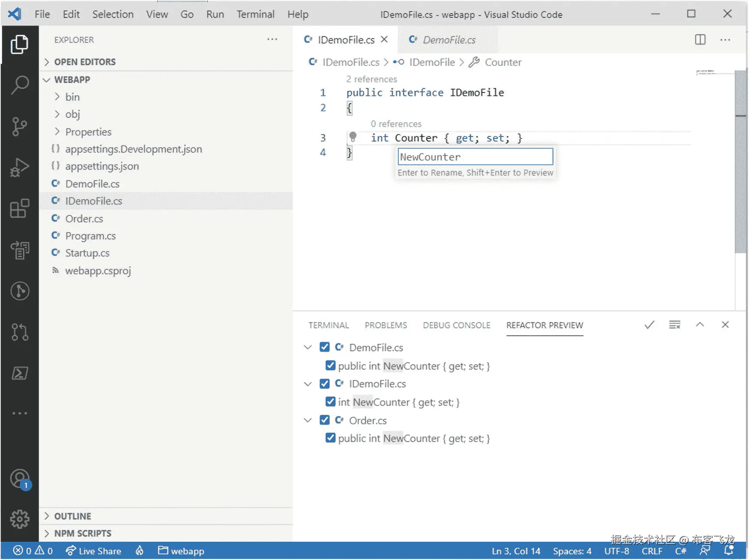Uncheck the DemoFile.cs file checkbox

[324, 347]
